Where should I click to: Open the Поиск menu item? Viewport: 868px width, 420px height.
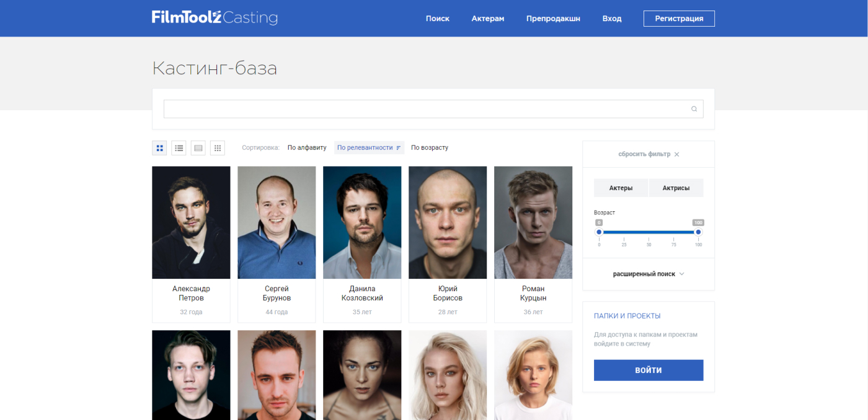click(x=438, y=19)
